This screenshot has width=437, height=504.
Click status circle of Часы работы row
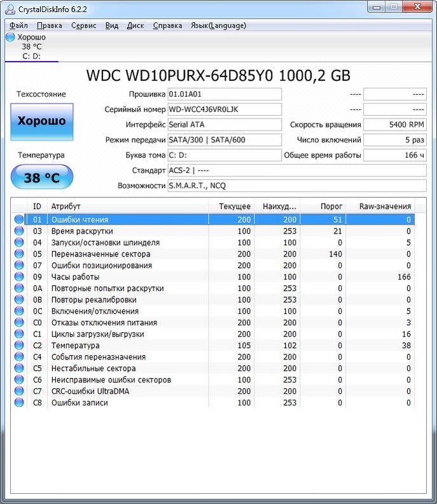pyautogui.click(x=19, y=276)
